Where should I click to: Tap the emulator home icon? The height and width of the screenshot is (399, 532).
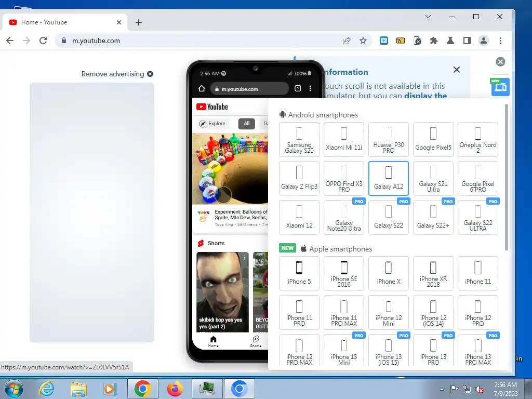(202, 88)
